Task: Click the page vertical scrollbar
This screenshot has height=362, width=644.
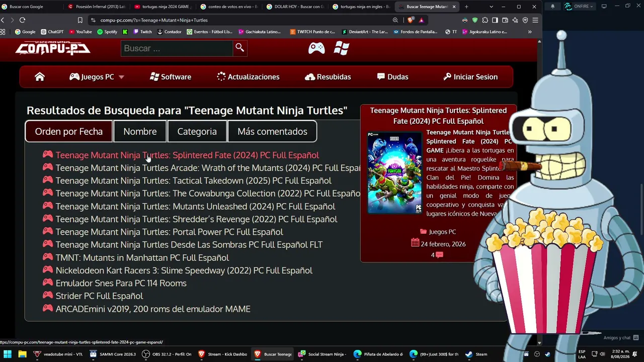Action: [x=539, y=191]
